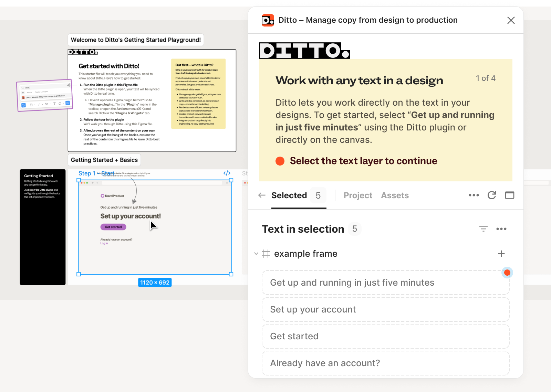Click the NovelProduct logo in the mockup
551x392 pixels.
pos(112,196)
